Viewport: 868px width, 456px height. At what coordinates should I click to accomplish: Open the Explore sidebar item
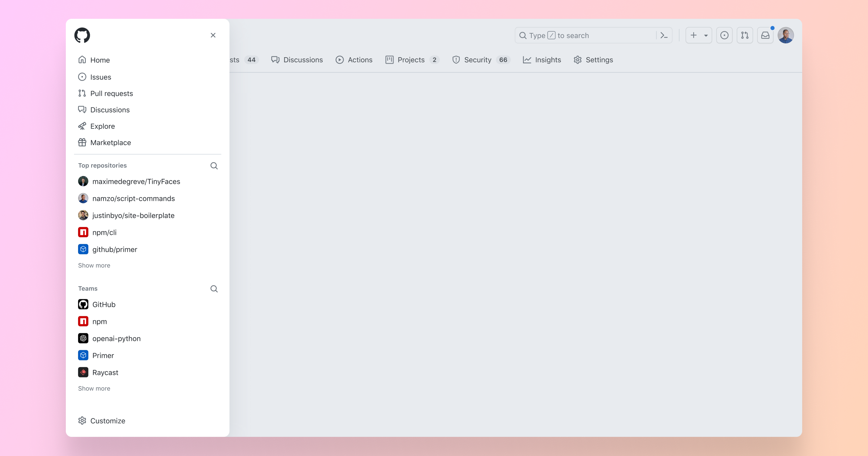tap(102, 126)
